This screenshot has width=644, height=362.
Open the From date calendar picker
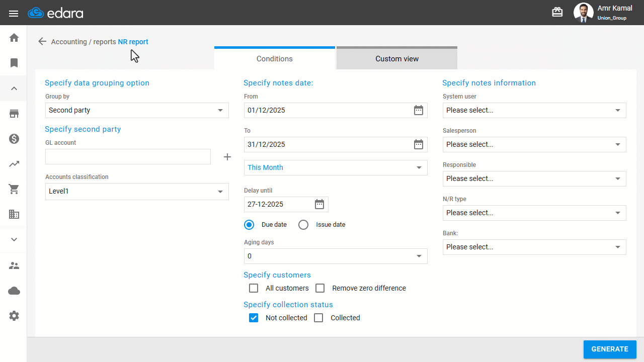coord(419,110)
